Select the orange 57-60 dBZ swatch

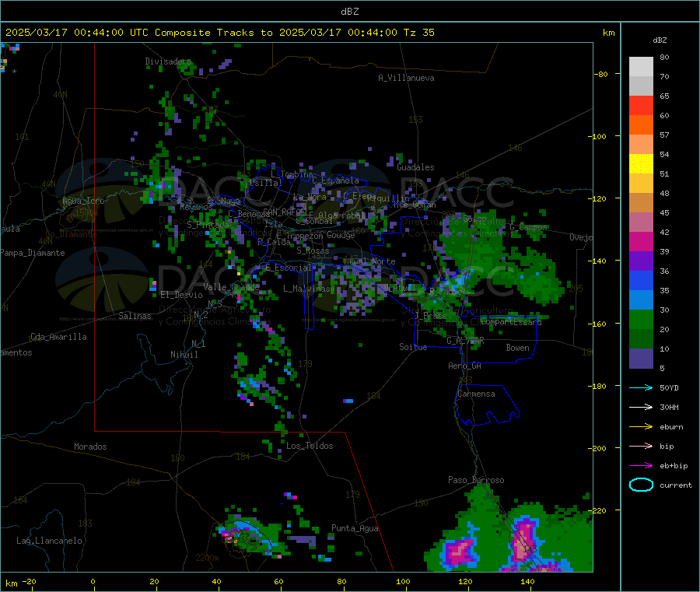coord(641,125)
